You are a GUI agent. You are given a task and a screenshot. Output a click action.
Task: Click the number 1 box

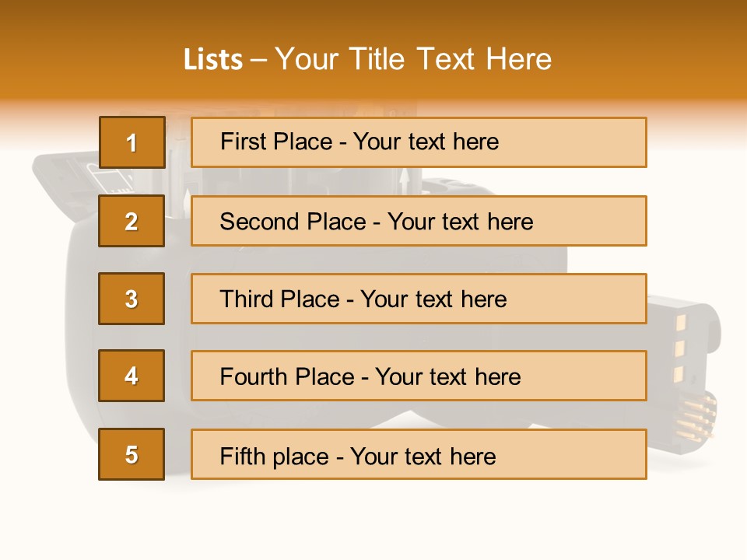132,142
